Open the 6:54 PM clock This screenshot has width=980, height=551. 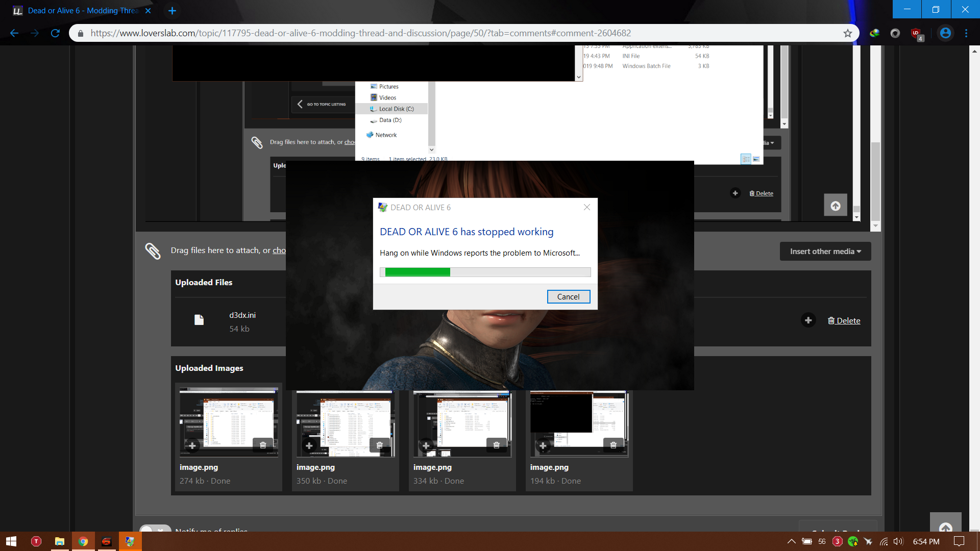926,541
